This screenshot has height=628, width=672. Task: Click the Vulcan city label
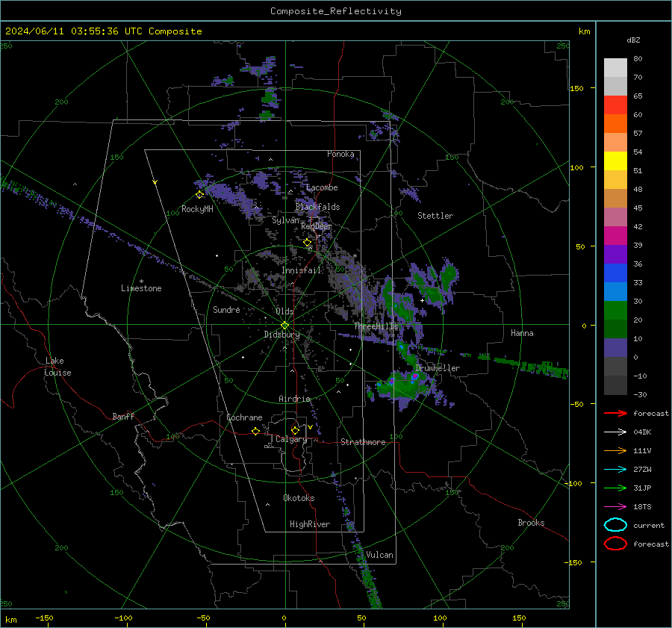pyautogui.click(x=379, y=555)
